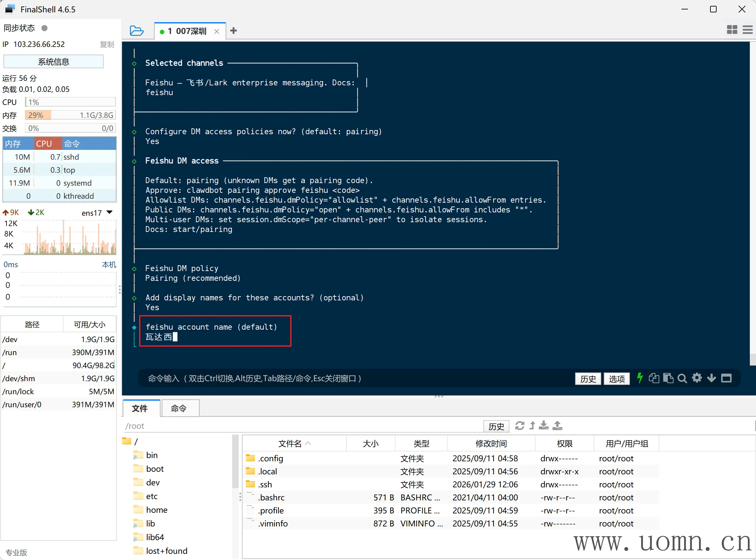The image size is (756, 560).
Task: Open terminal settings gear icon
Action: pos(697,378)
